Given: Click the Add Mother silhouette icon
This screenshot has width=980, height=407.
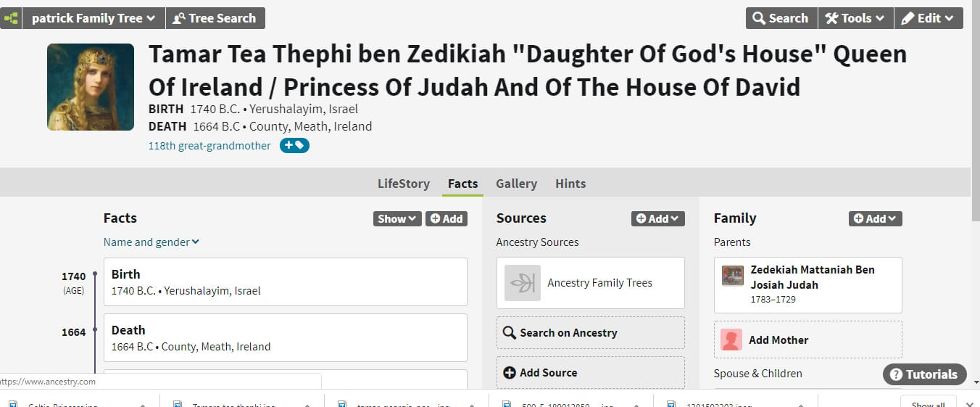Looking at the screenshot, I should click(732, 340).
